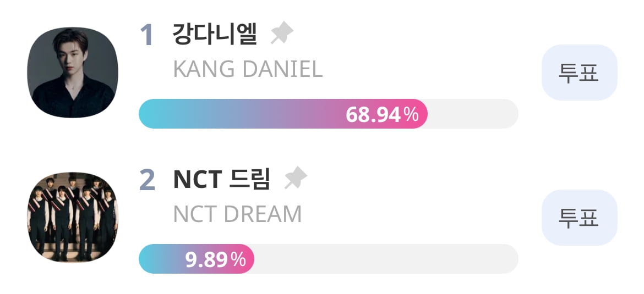Open Kang Daniel's profile photo thumbnail
Image resolution: width=644 pixels, height=294 pixels.
coord(73,72)
